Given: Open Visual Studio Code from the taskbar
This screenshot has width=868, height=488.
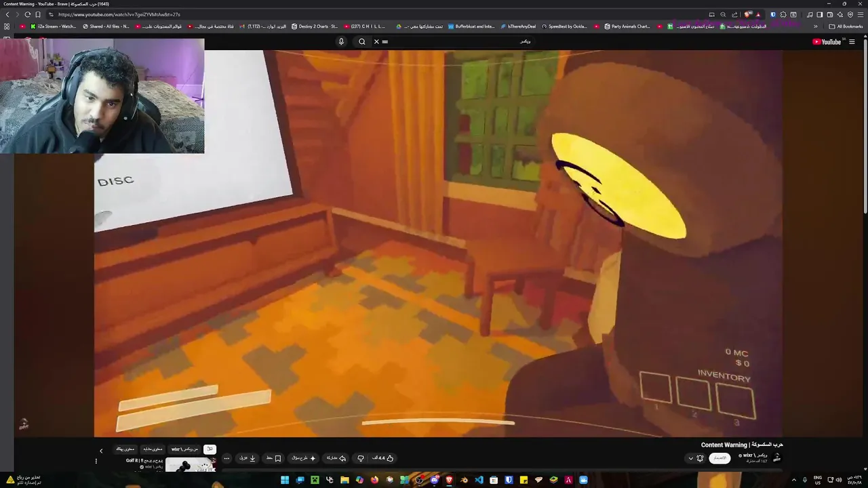Looking at the screenshot, I should 479,480.
